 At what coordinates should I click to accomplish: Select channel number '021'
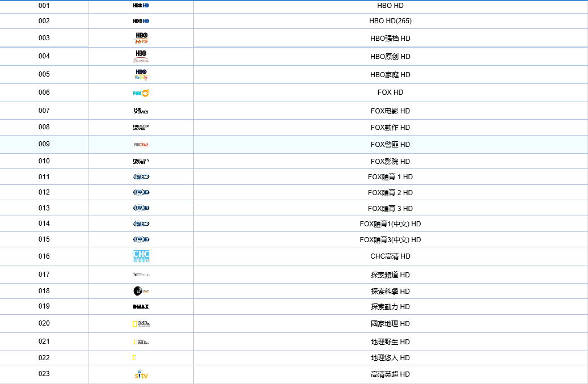[x=44, y=341]
